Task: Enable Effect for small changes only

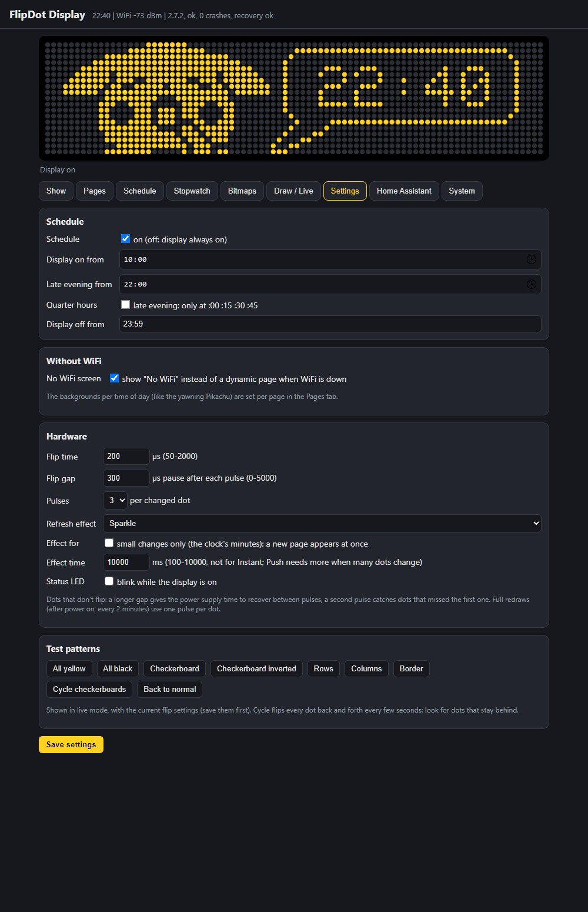Action: pos(109,543)
